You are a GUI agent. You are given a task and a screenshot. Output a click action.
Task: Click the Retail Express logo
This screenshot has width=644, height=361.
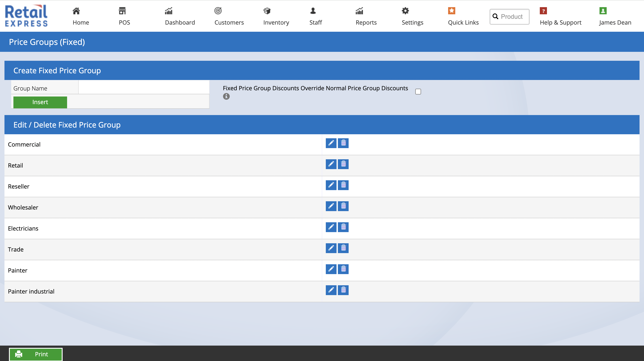(x=26, y=16)
